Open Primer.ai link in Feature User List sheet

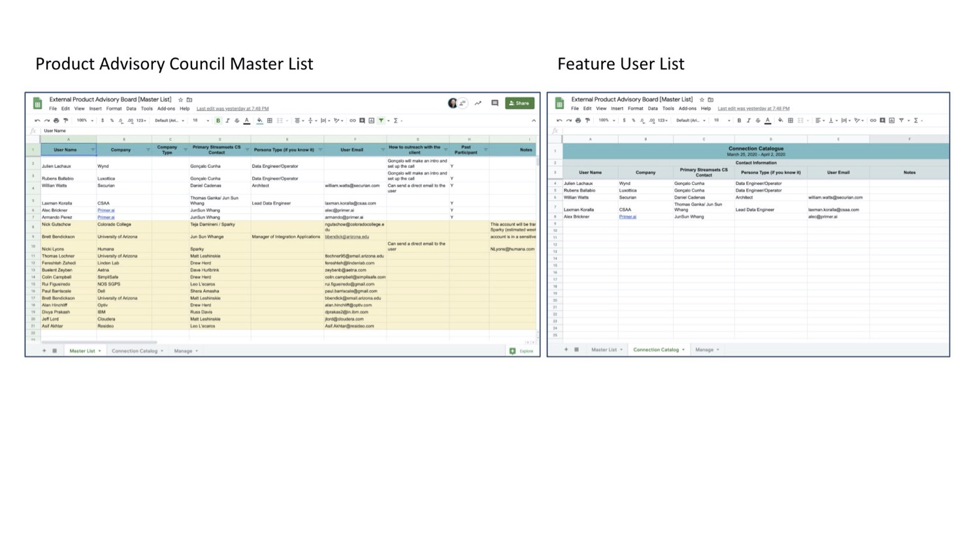pyautogui.click(x=627, y=216)
